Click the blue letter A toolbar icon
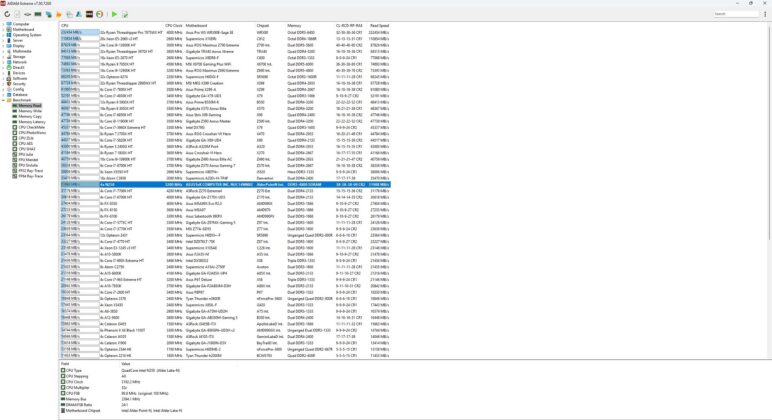 click(79, 14)
